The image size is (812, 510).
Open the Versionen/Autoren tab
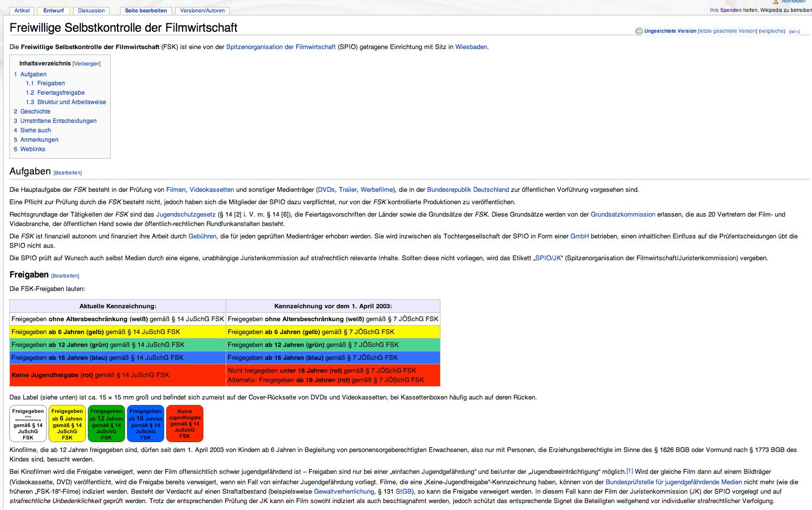point(202,10)
